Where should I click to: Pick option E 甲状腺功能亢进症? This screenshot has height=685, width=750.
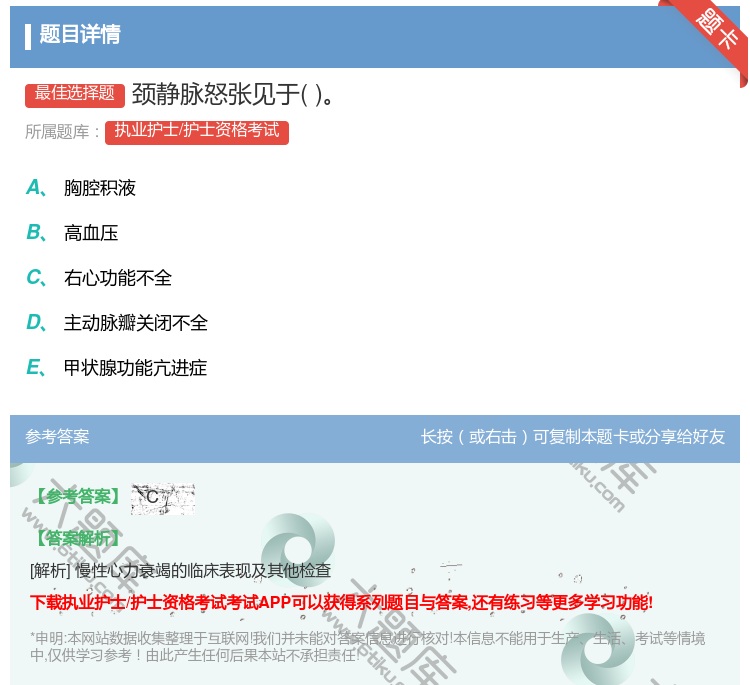(117, 368)
